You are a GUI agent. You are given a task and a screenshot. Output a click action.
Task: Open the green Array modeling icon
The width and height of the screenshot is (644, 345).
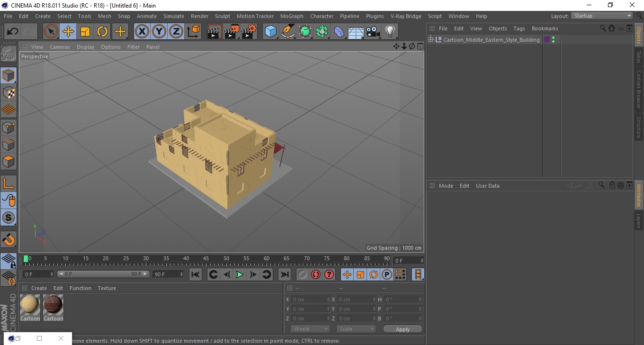pos(322,32)
